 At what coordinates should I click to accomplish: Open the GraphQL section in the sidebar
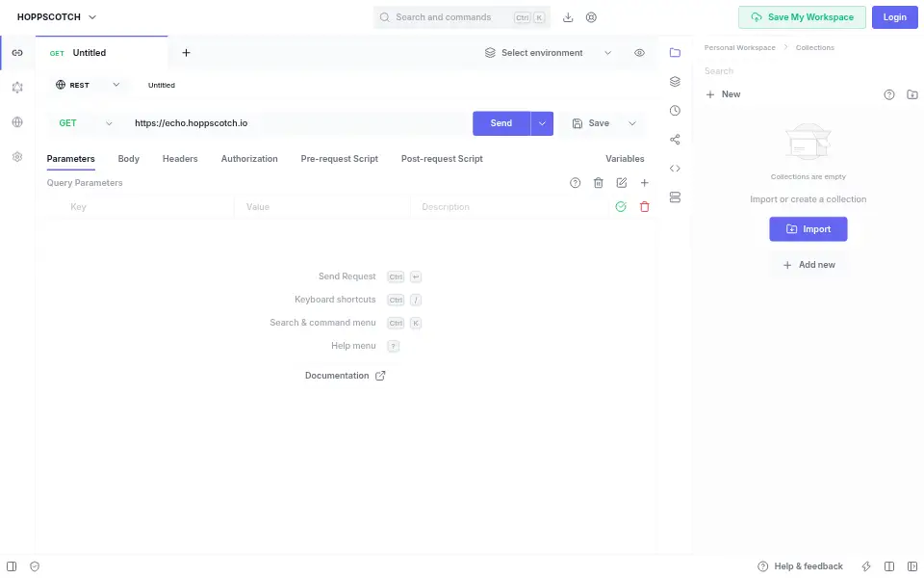[x=17, y=88]
